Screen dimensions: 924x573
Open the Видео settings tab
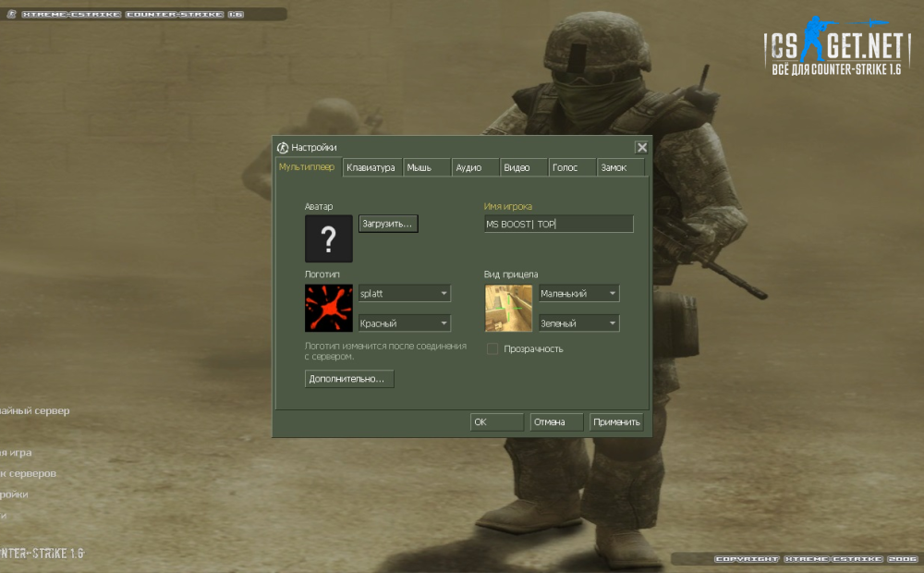pyautogui.click(x=524, y=167)
